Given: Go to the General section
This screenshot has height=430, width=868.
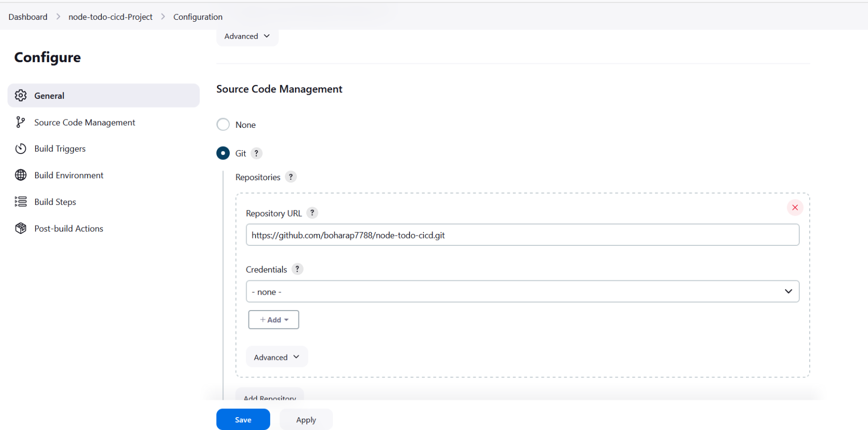Looking at the screenshot, I should coord(104,95).
